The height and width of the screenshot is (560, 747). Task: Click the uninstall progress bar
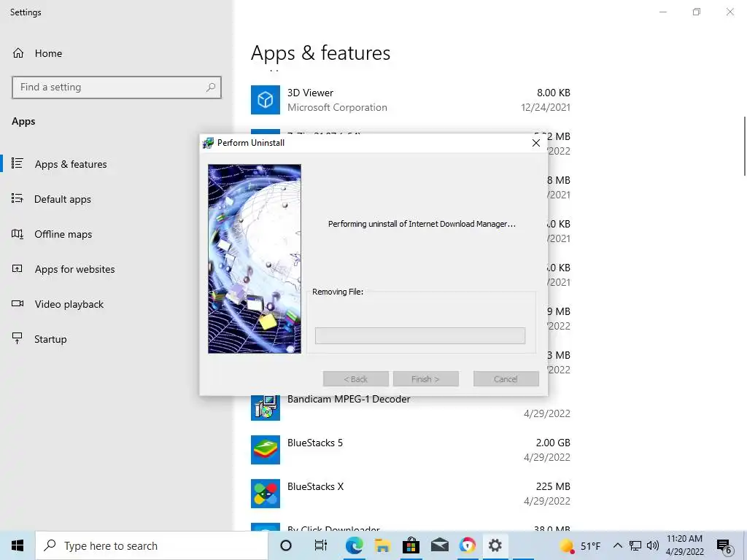tap(420, 335)
